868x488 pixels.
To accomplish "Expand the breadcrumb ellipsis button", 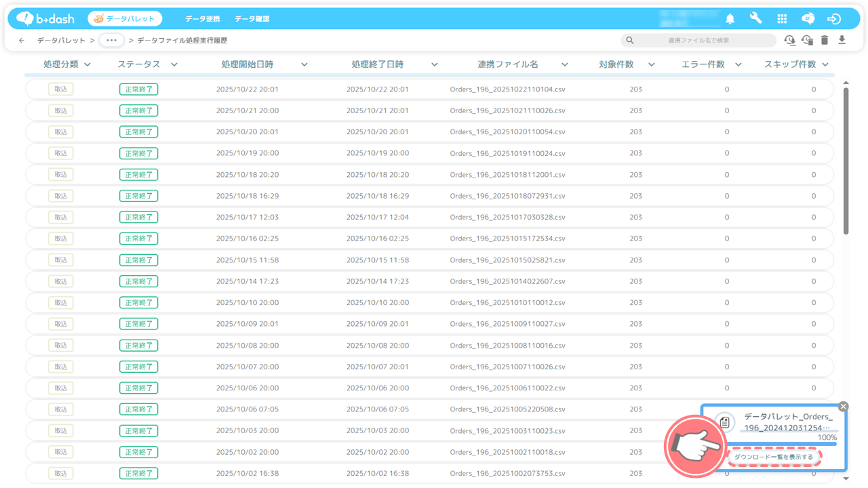I will [112, 41].
